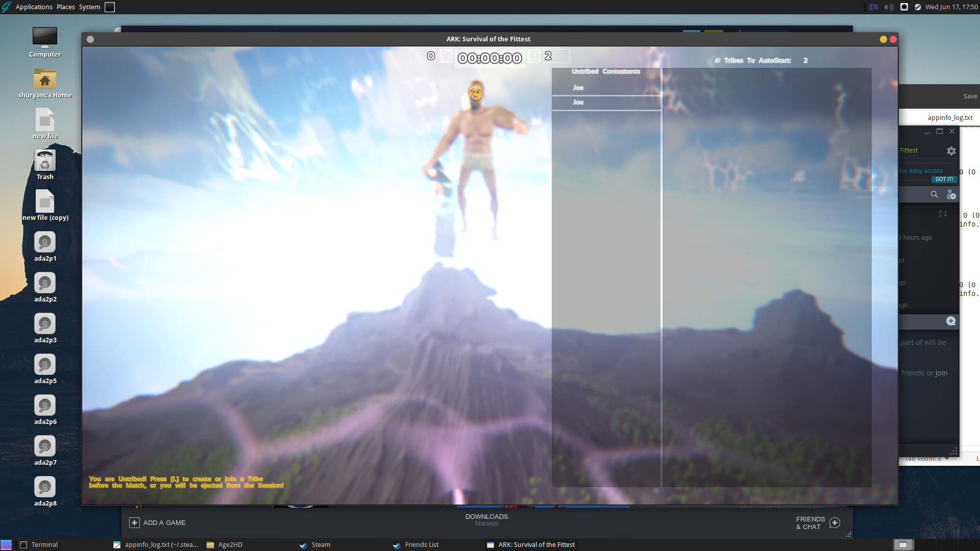Open the EN keyboard layout indicator
This screenshot has height=551, width=980.
[874, 7]
